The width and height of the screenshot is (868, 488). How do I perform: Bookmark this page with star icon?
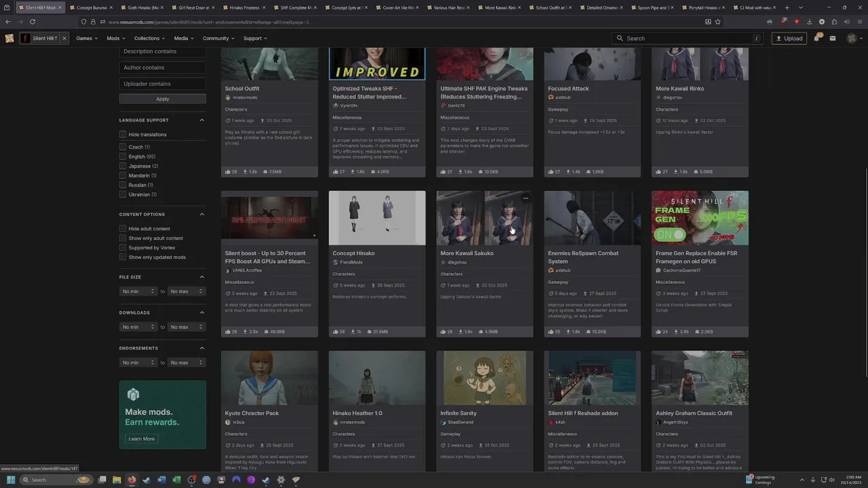point(718,22)
